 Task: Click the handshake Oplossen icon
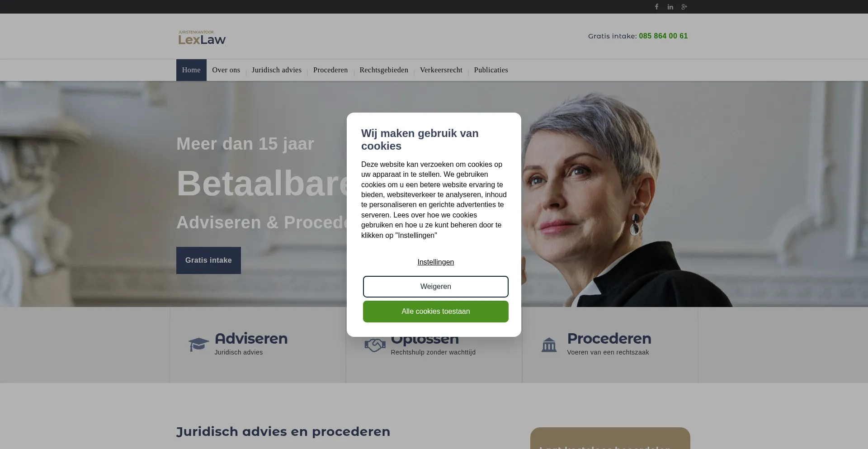click(x=375, y=345)
